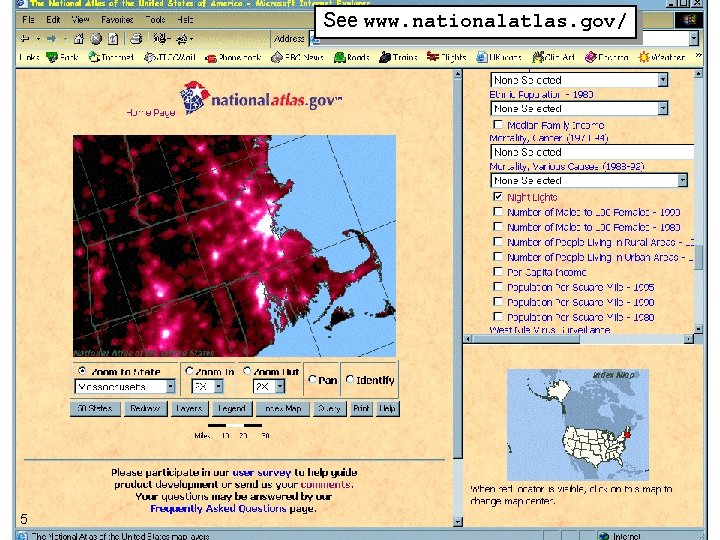Open the Tools menu
Image resolution: width=720 pixels, height=540 pixels.
click(155, 20)
